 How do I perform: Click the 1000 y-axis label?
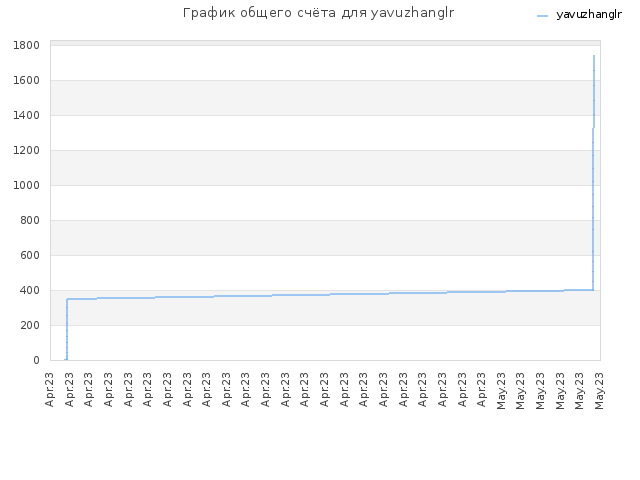click(26, 185)
